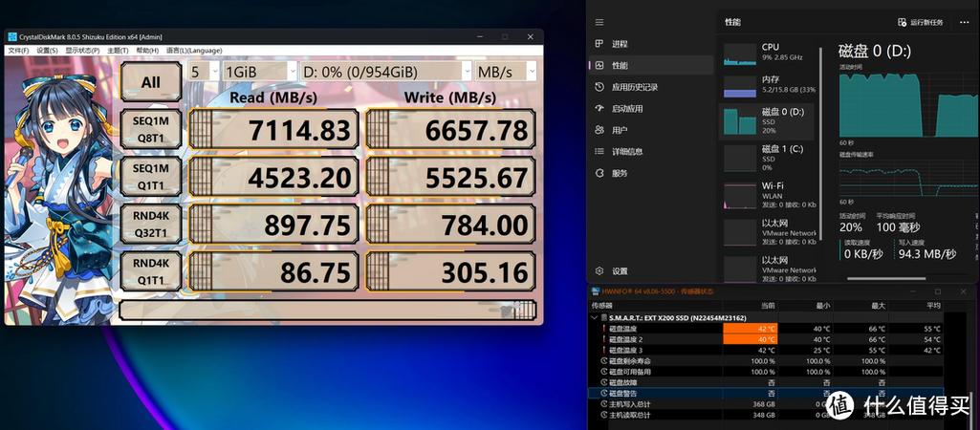The width and height of the screenshot is (980, 430).
Task: Select the 主机写入总计 row icon
Action: pos(603,404)
